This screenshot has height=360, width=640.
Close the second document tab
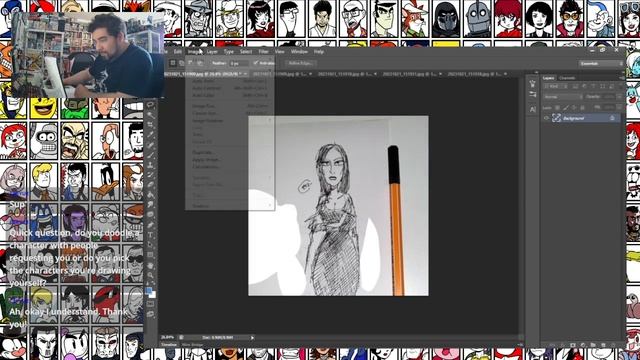coord(311,74)
